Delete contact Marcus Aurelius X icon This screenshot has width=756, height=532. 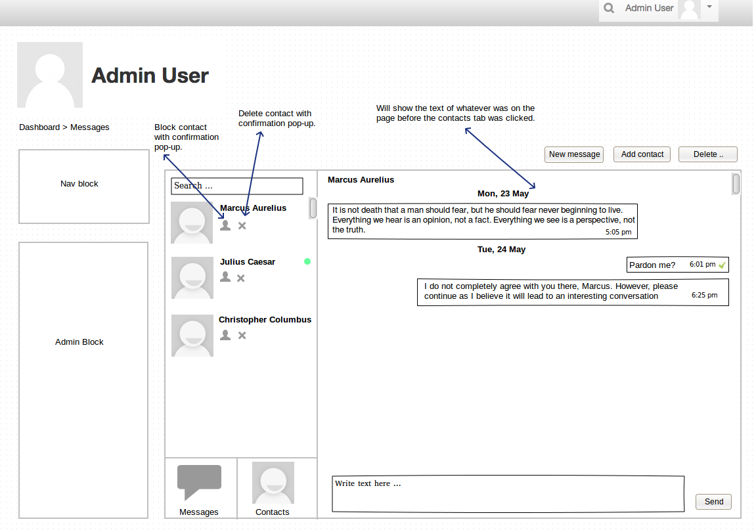(x=242, y=225)
